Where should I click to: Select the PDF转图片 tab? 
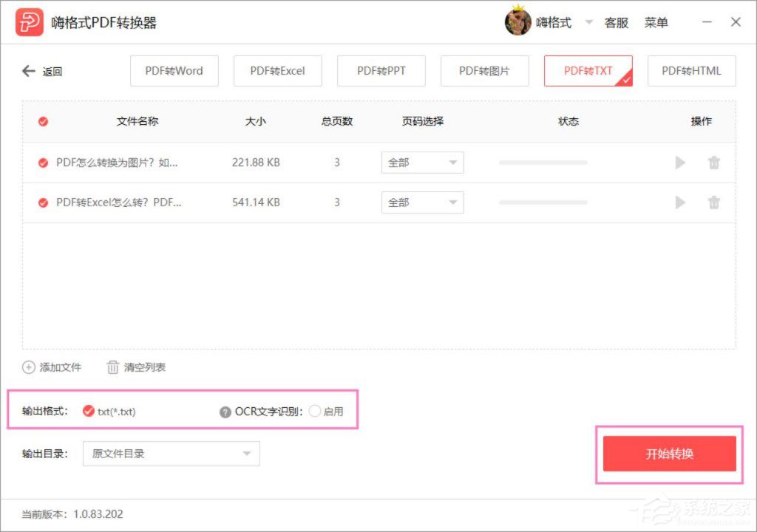(x=484, y=71)
